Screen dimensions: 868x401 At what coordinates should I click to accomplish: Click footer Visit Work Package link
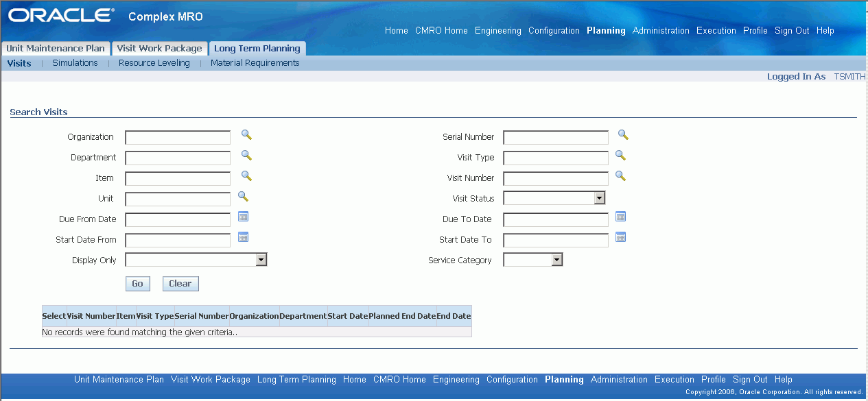point(211,380)
